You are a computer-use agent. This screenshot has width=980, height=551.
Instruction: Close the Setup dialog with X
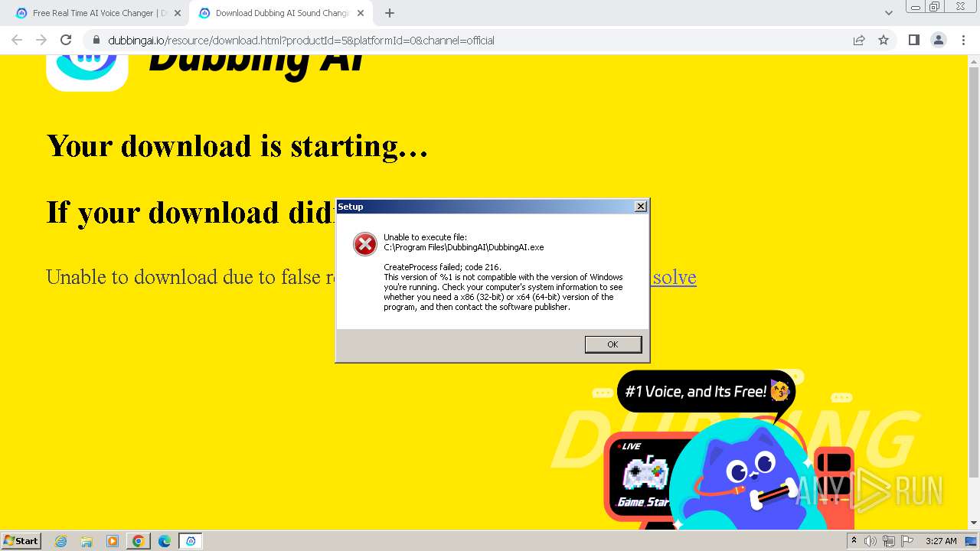tap(641, 207)
